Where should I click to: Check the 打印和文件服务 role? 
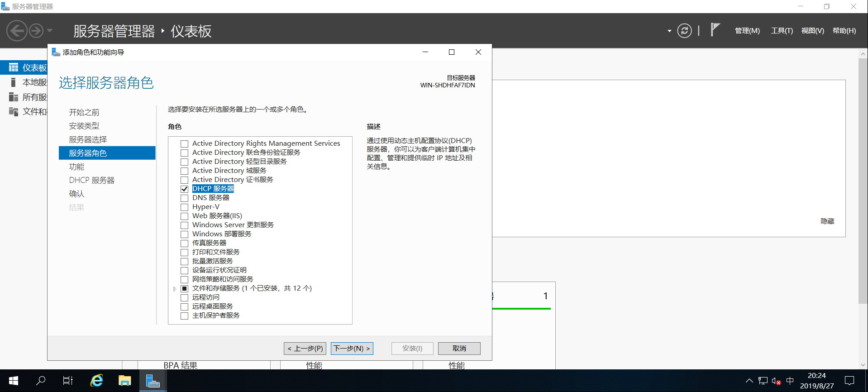click(x=184, y=252)
